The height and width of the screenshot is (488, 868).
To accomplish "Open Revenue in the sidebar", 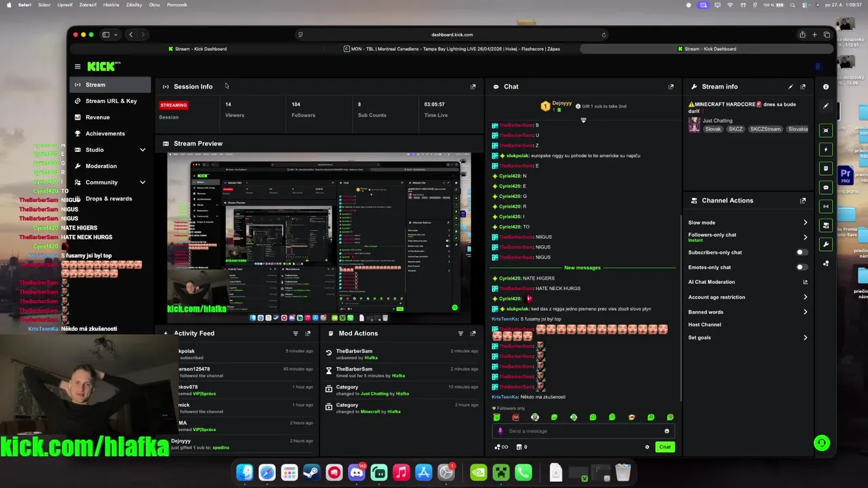I will point(110,117).
